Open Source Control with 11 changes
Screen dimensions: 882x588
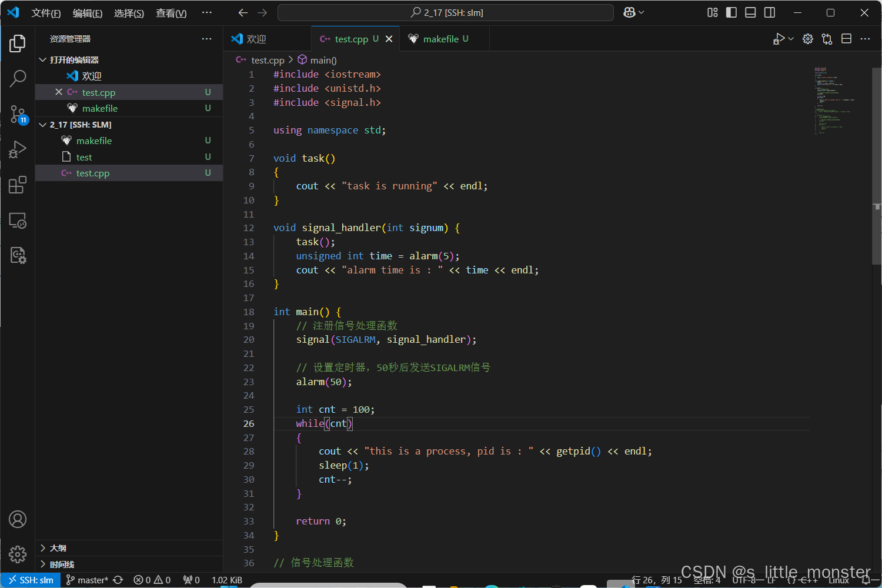(18, 115)
